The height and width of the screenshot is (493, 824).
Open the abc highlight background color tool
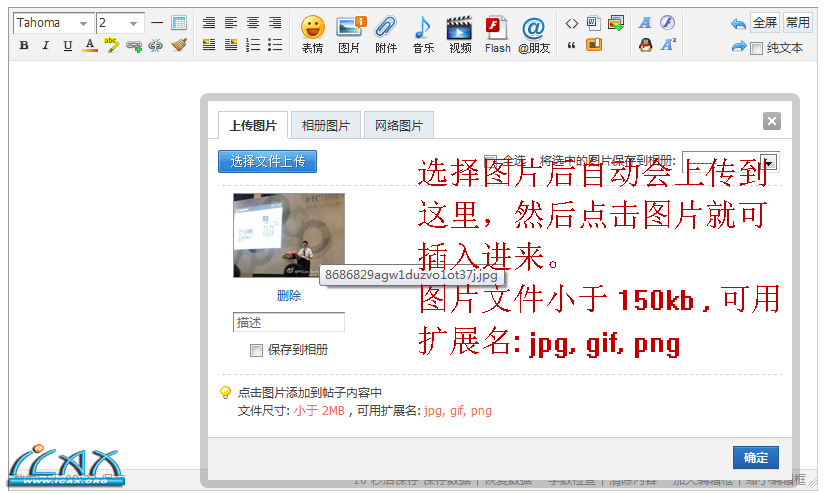tap(111, 45)
